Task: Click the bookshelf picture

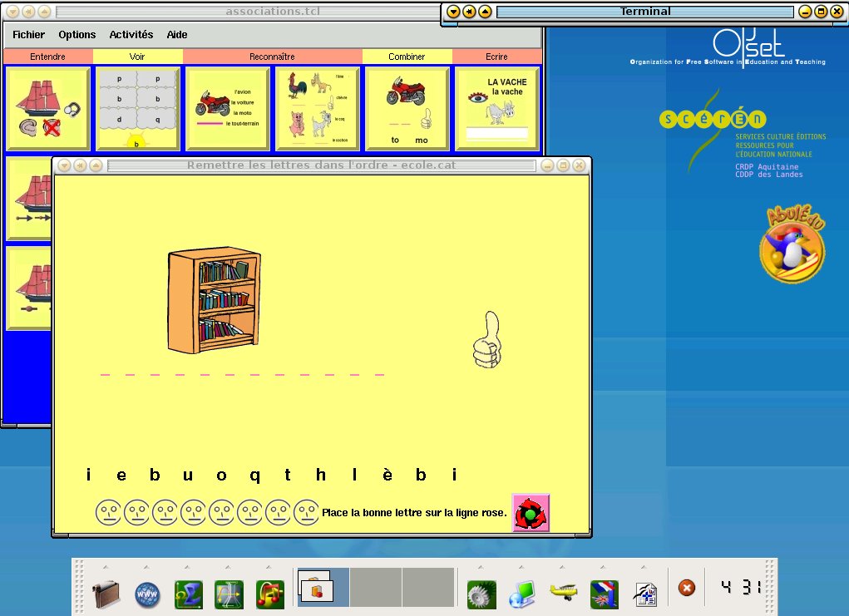Action: coord(213,301)
